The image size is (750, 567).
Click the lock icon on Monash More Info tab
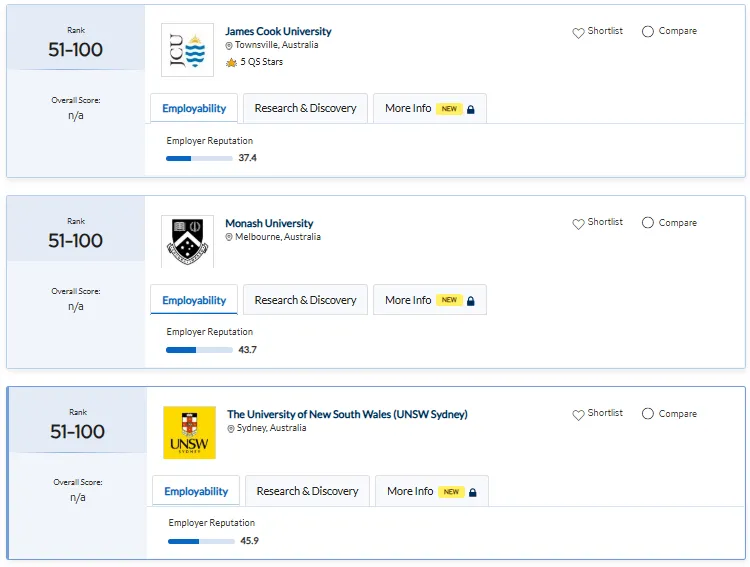[471, 301]
